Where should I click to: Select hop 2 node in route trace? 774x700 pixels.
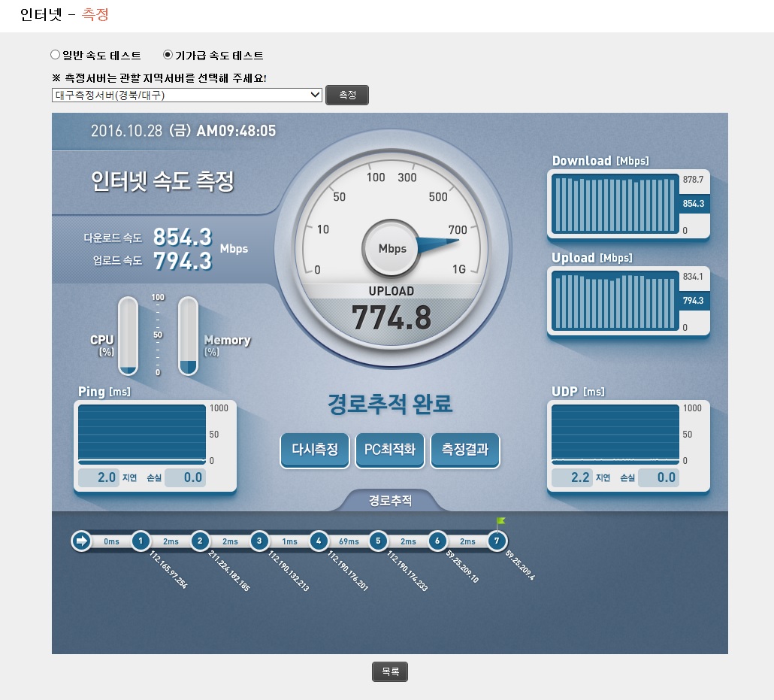(x=200, y=541)
